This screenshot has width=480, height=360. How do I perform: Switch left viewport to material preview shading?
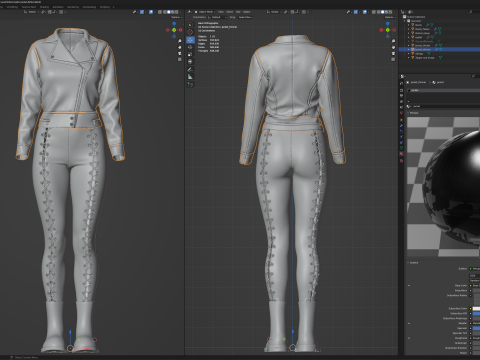tap(172, 12)
